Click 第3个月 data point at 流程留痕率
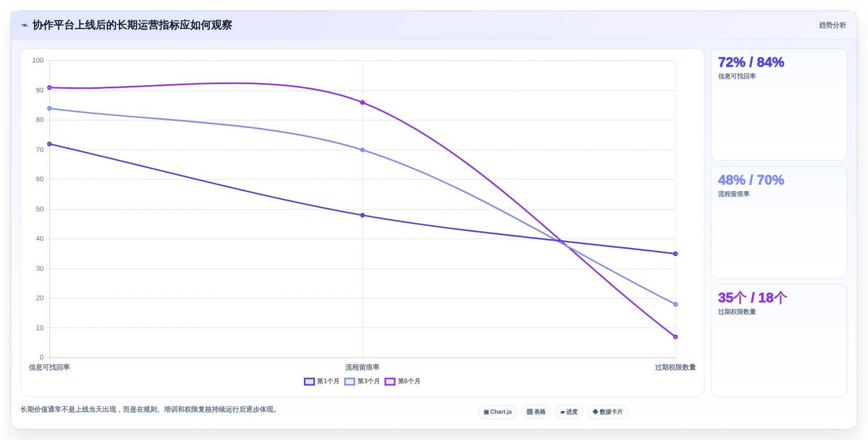Image resolution: width=868 pixels, height=440 pixels. [x=362, y=150]
